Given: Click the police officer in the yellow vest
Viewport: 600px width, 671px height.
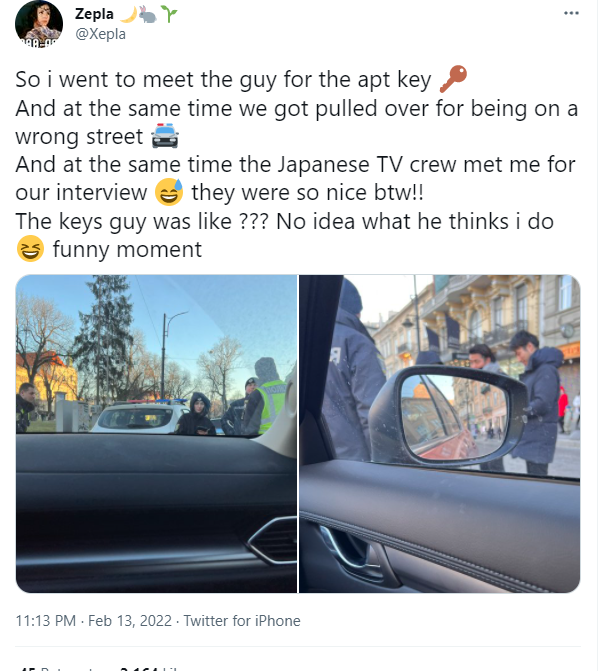Looking at the screenshot, I should 269,396.
